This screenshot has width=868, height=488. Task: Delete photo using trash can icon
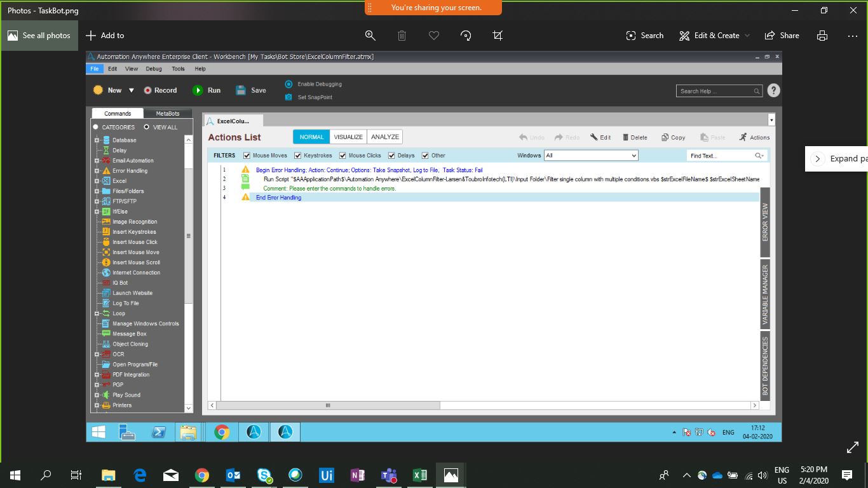[x=402, y=36]
